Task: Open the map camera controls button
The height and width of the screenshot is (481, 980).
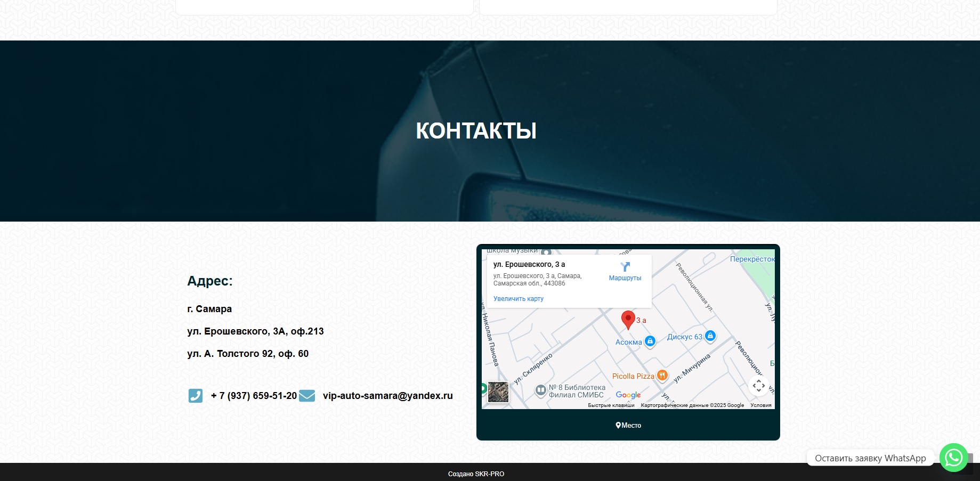Action: click(758, 386)
